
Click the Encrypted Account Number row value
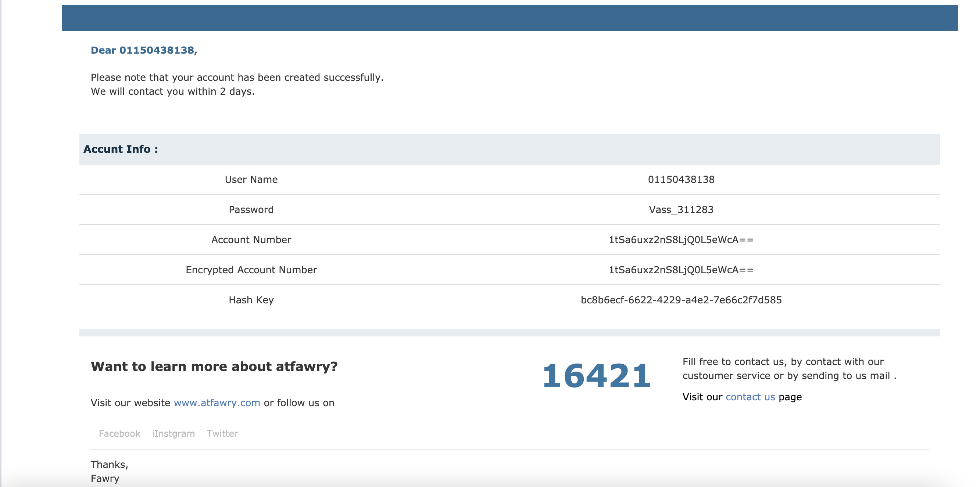point(681,270)
